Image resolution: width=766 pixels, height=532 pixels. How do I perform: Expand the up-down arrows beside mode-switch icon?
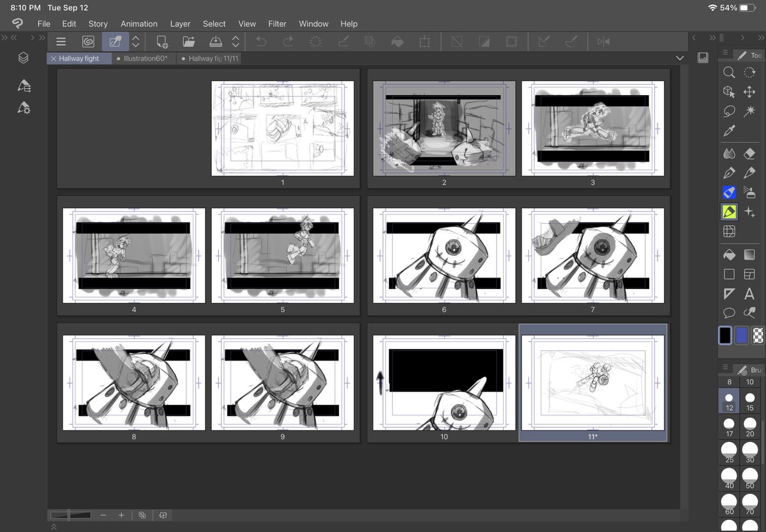tap(135, 41)
